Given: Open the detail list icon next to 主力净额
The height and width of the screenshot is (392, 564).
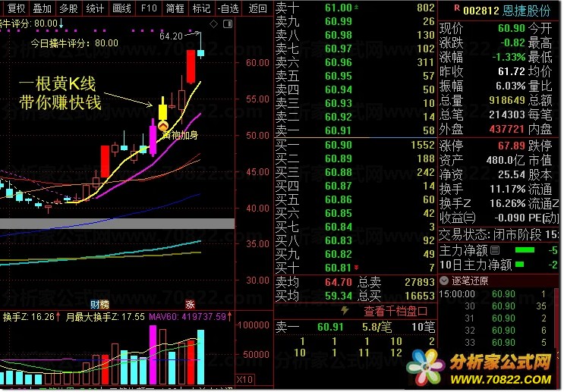Looking at the screenshot, I should tap(495, 250).
